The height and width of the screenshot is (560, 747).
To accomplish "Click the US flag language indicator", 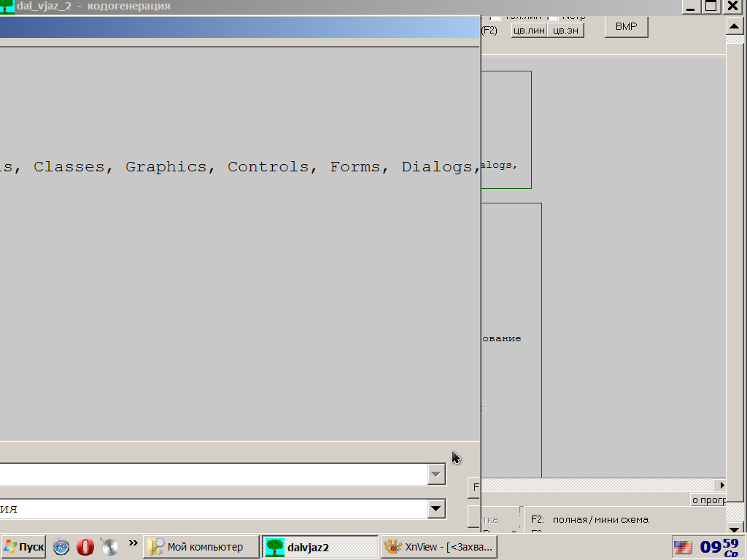I will [x=682, y=547].
